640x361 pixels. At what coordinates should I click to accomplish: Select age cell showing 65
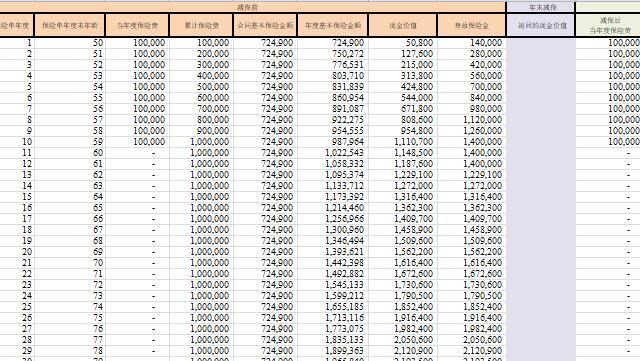(70, 208)
